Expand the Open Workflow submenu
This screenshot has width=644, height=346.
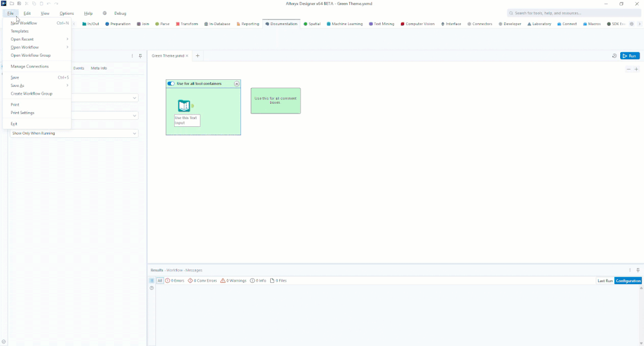pos(37,47)
